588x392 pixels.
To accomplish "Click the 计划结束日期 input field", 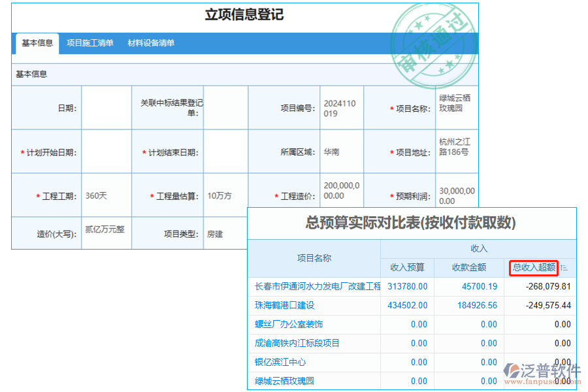I will (227, 150).
